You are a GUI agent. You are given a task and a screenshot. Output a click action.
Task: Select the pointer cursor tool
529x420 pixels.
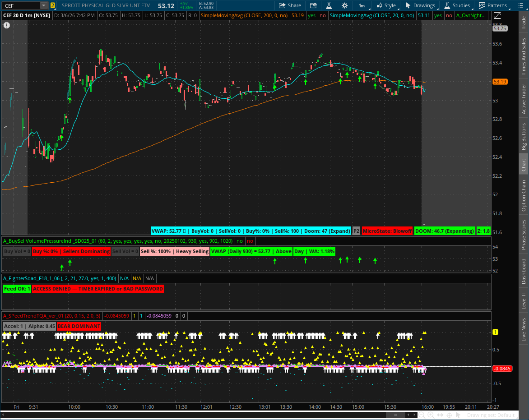pyautogui.click(x=459, y=415)
